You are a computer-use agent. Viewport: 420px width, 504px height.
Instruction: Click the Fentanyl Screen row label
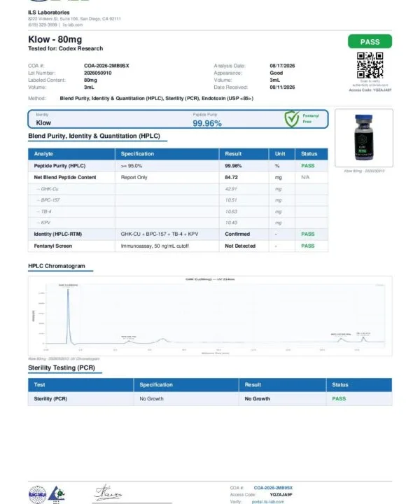click(x=53, y=246)
